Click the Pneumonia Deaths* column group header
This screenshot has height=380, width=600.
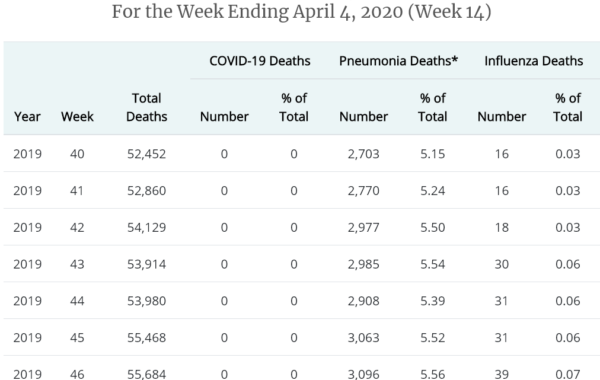(398, 61)
